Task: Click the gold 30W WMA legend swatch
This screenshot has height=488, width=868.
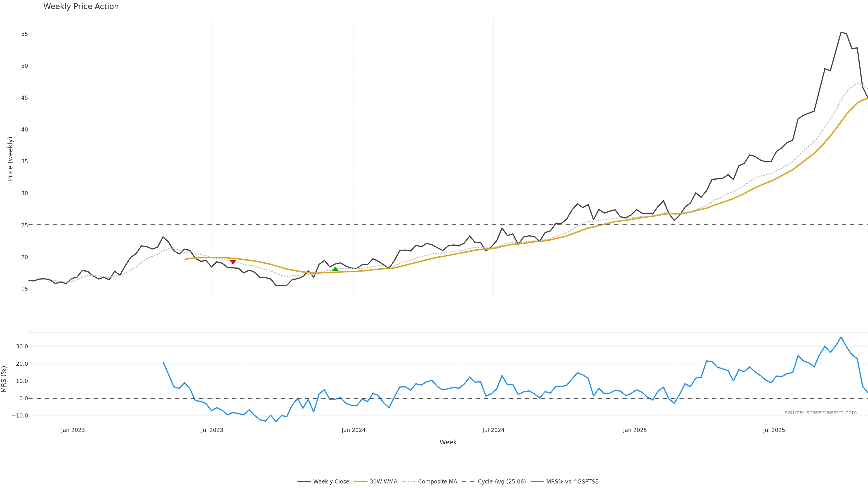Action: 361,482
